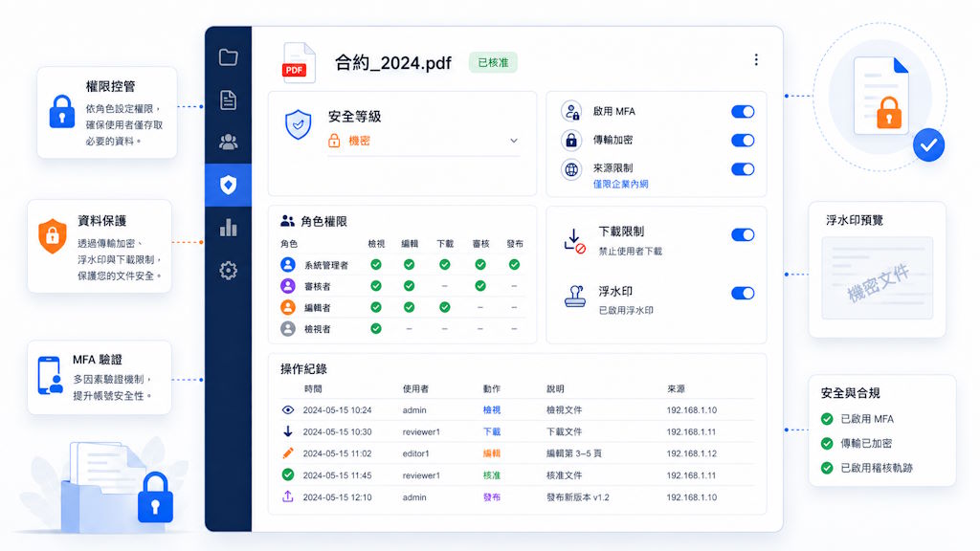The height and width of the screenshot is (551, 980).
Task: Click the 來源 column header in log
Action: [x=676, y=388]
